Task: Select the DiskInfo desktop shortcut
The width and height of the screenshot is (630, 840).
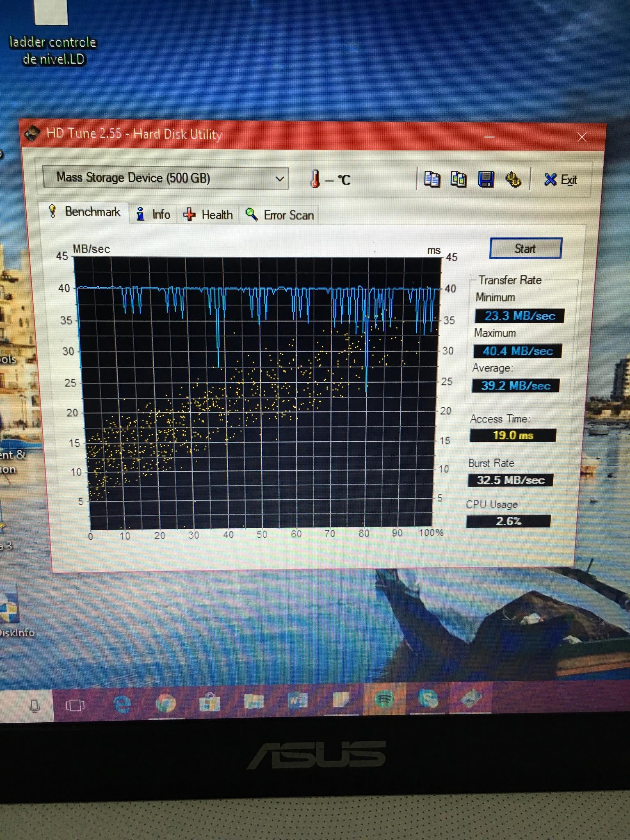Action: point(16,611)
